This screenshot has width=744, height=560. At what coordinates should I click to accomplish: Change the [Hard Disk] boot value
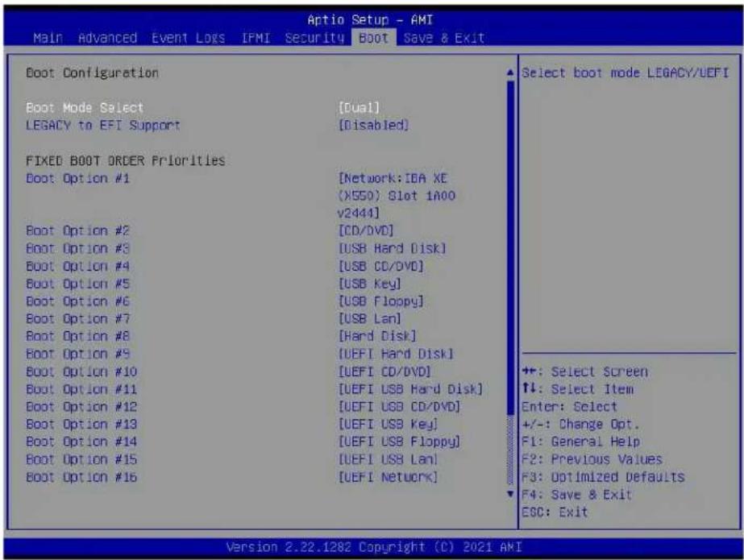coord(377,336)
